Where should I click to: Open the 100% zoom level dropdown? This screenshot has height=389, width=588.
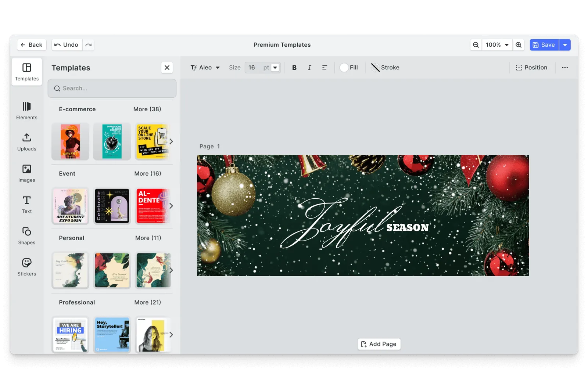pyautogui.click(x=497, y=45)
